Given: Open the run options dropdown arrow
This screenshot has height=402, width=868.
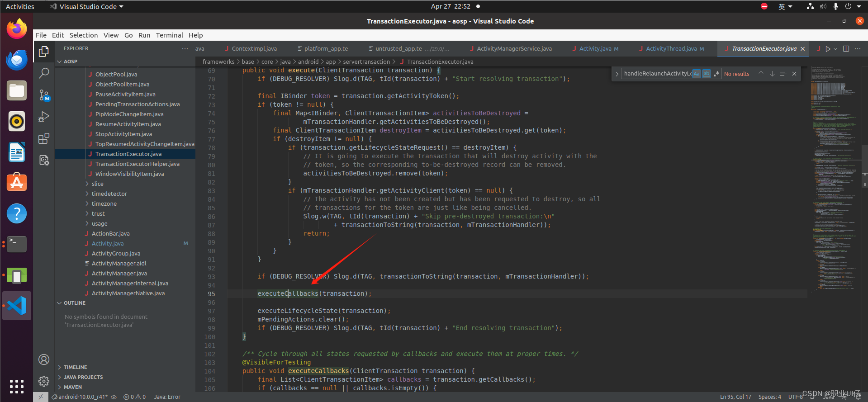Looking at the screenshot, I should click(835, 49).
